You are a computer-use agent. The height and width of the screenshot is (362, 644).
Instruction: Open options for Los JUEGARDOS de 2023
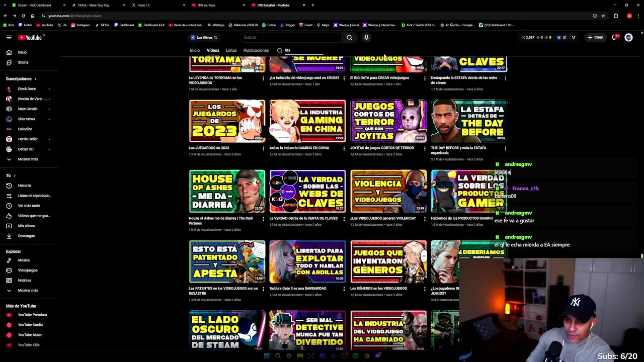tap(263, 149)
